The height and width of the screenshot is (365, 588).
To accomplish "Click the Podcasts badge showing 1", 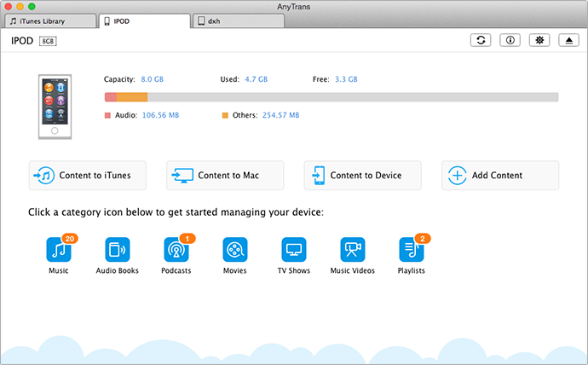I will tap(187, 239).
